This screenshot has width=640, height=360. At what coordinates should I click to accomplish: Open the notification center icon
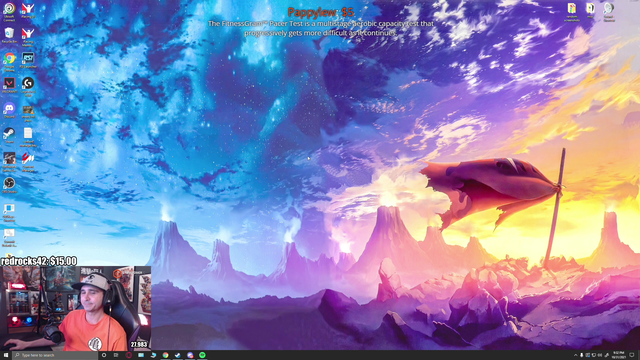point(632,355)
